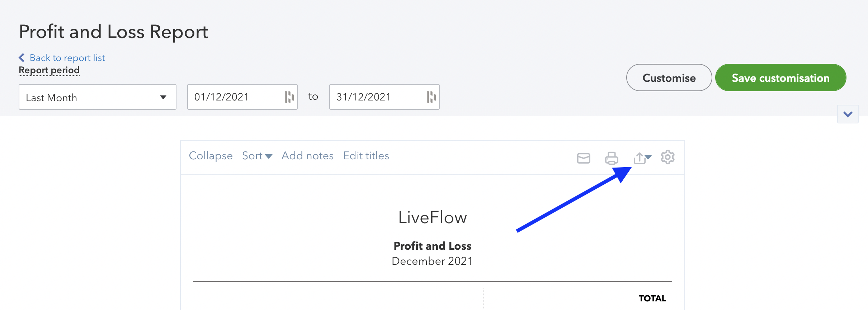The height and width of the screenshot is (310, 868).
Task: Click the TOTAL column header
Action: point(652,298)
